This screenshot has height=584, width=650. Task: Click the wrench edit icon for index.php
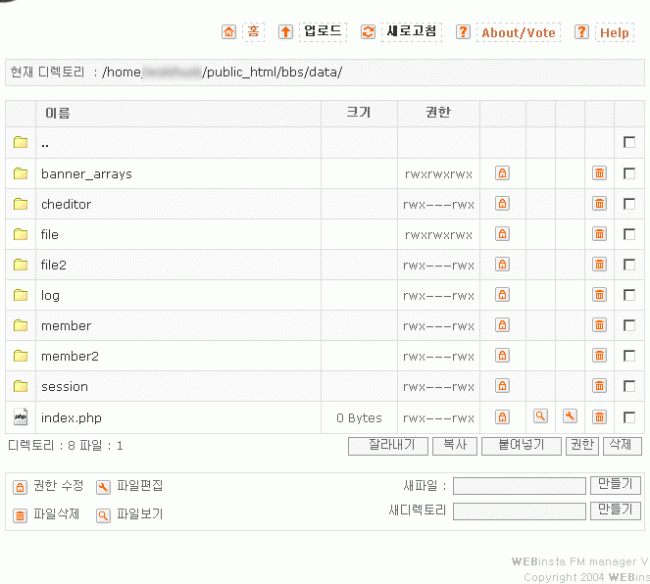[570, 417]
